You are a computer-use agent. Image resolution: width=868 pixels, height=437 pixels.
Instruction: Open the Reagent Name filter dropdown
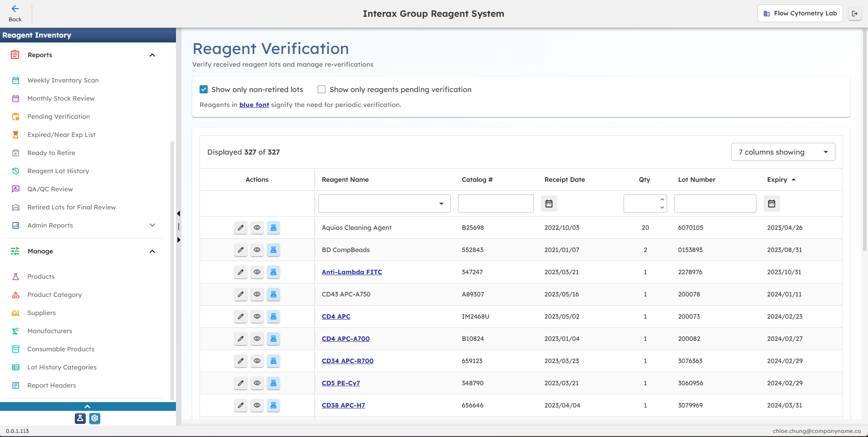point(440,204)
